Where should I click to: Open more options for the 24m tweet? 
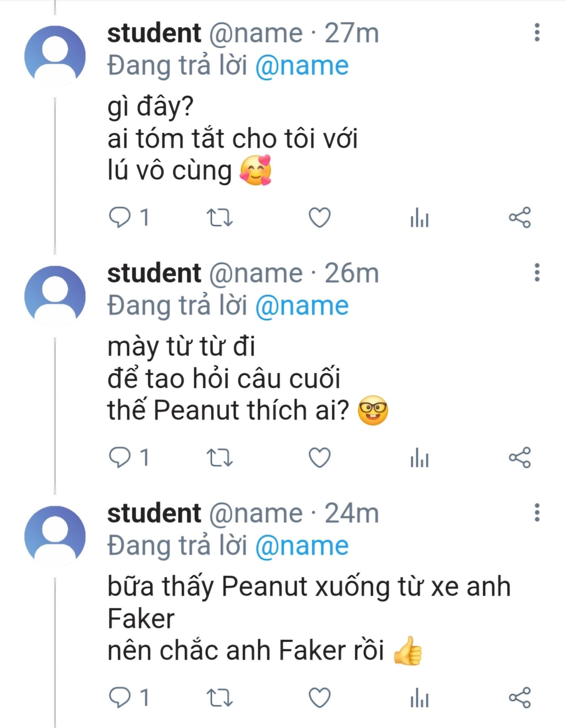click(x=537, y=513)
